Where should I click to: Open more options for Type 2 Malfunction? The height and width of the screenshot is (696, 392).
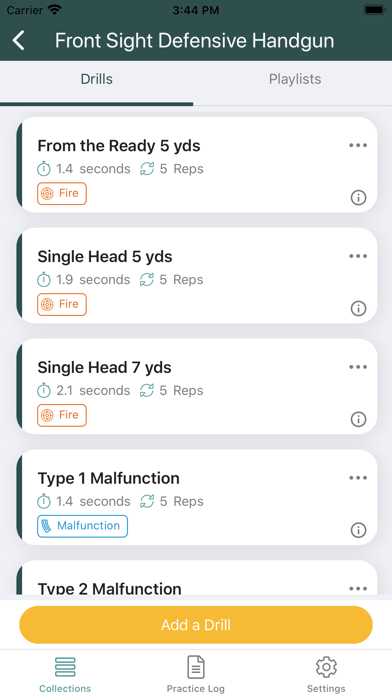click(x=358, y=589)
